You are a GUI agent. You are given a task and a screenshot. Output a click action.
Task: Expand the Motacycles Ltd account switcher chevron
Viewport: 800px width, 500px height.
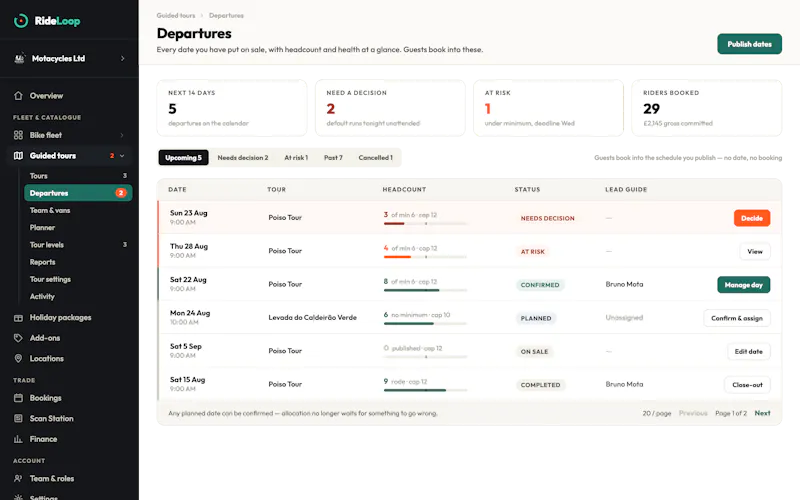(122, 59)
